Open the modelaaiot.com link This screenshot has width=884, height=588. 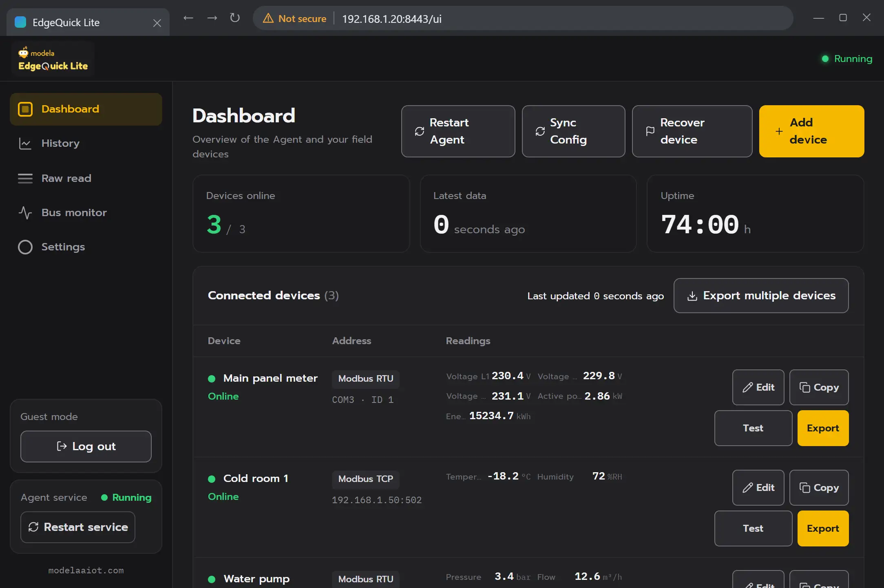click(86, 570)
